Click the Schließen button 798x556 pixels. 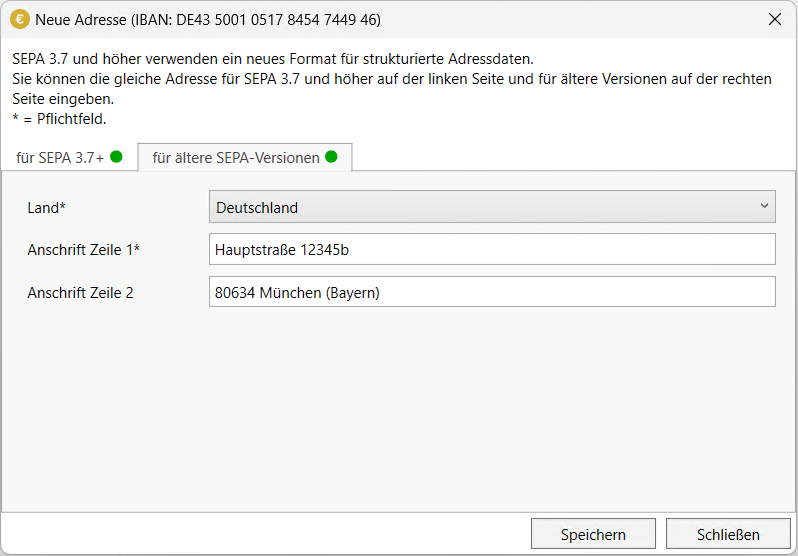(728, 535)
